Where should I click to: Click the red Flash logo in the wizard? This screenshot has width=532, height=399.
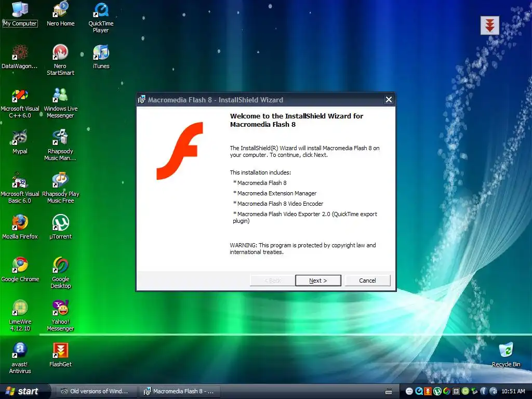[x=179, y=151]
